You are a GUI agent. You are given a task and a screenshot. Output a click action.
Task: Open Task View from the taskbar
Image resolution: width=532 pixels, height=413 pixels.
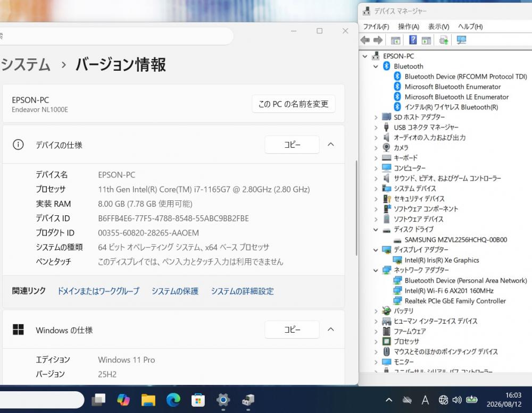[x=98, y=400]
